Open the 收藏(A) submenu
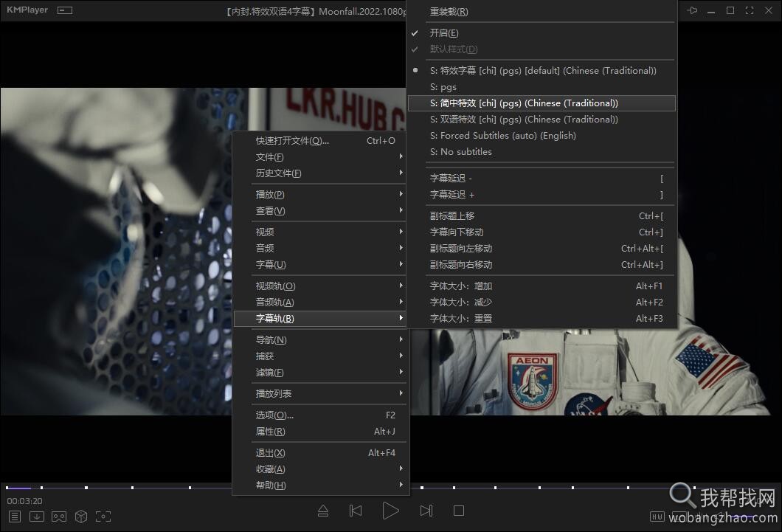 point(321,469)
